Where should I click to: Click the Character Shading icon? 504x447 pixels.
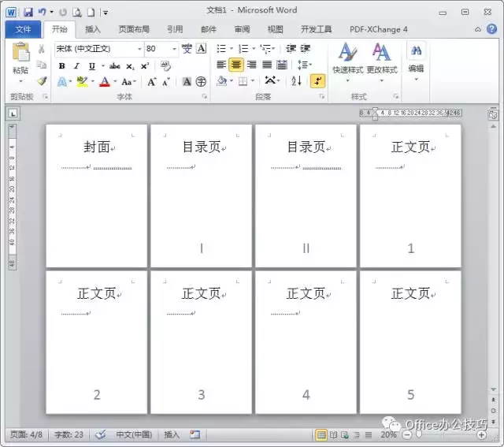point(187,82)
